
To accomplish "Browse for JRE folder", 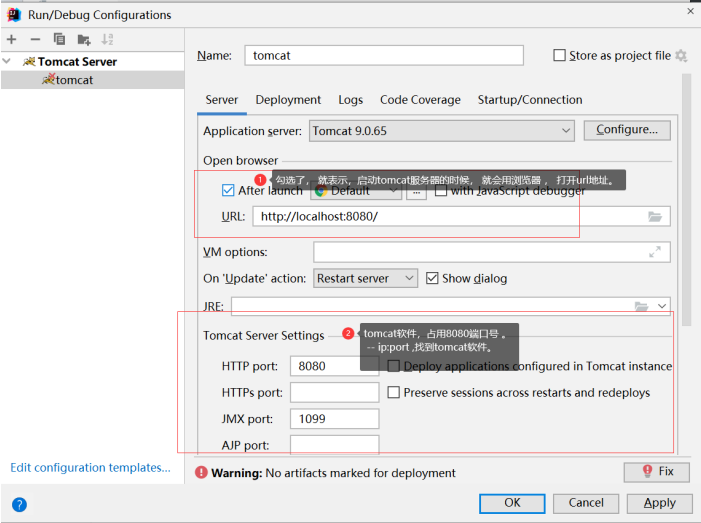I will (641, 306).
